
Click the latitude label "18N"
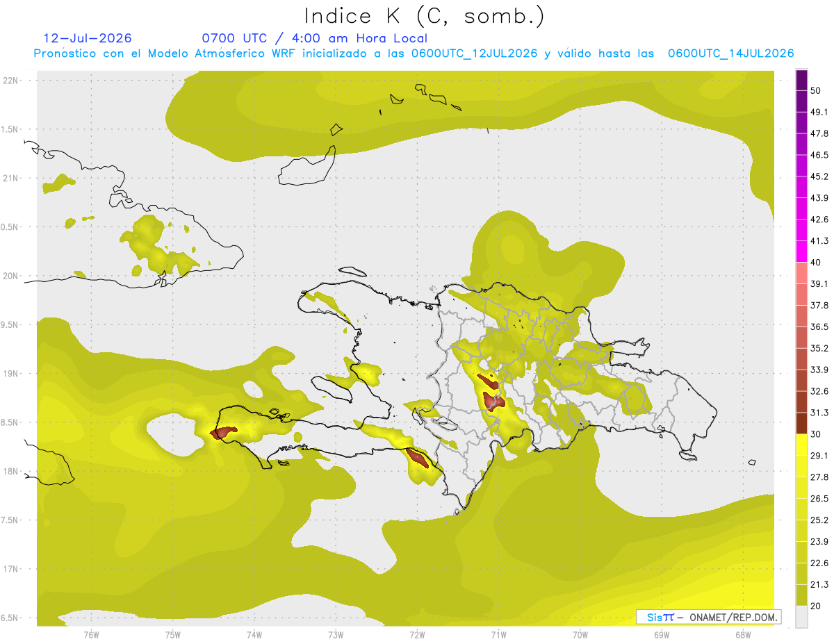point(10,472)
